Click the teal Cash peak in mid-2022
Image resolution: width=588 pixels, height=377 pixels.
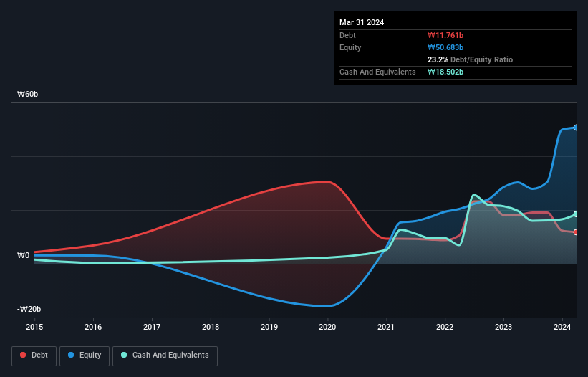point(474,195)
